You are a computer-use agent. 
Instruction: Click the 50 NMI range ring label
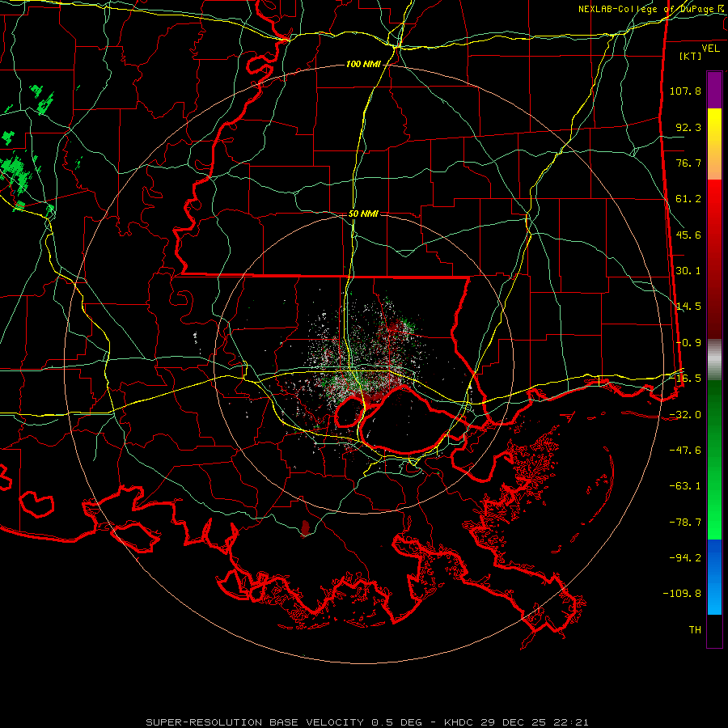tap(363, 214)
